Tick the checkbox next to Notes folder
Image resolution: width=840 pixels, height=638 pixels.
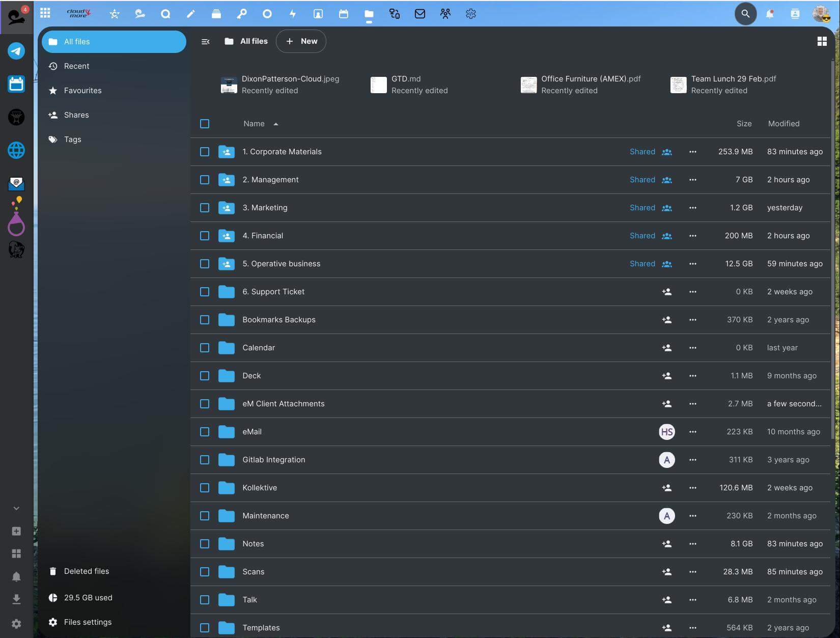coord(205,544)
